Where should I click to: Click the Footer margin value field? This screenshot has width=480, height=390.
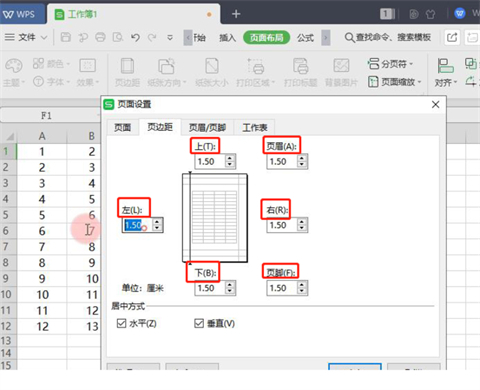[x=282, y=288]
